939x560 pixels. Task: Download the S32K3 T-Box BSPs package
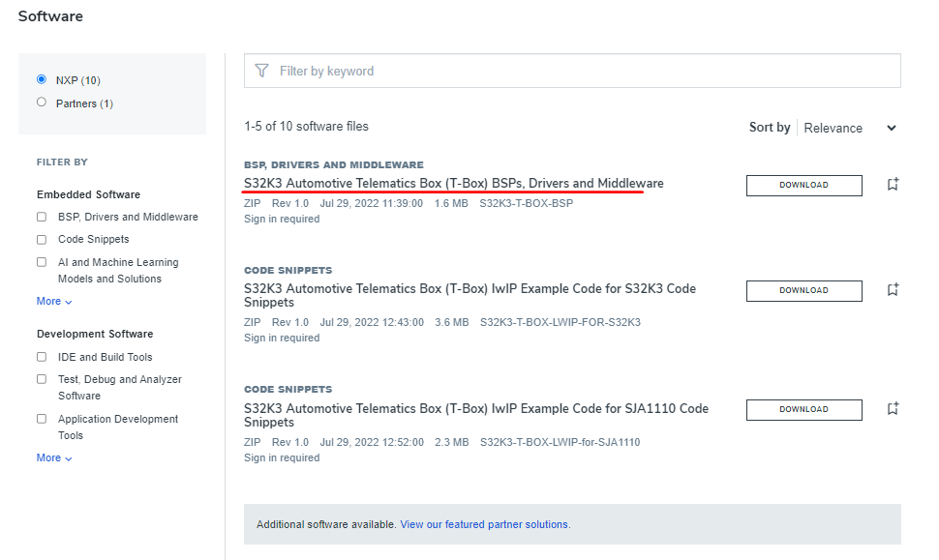803,185
